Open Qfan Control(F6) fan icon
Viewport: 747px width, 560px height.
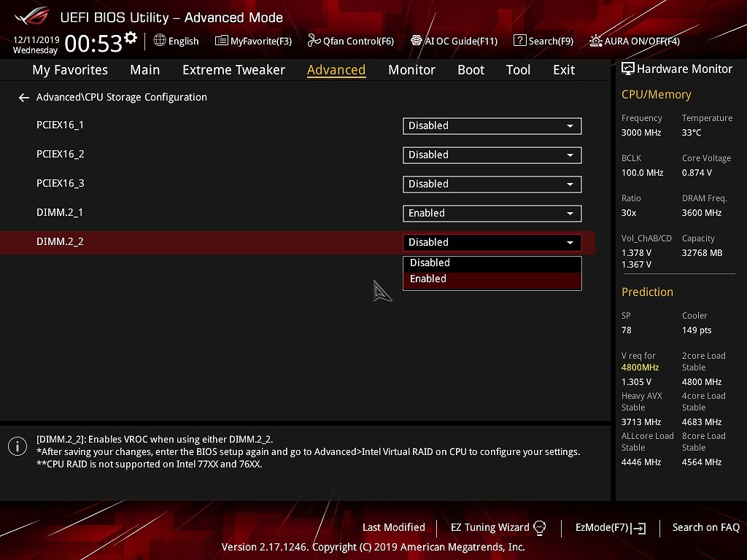point(314,41)
